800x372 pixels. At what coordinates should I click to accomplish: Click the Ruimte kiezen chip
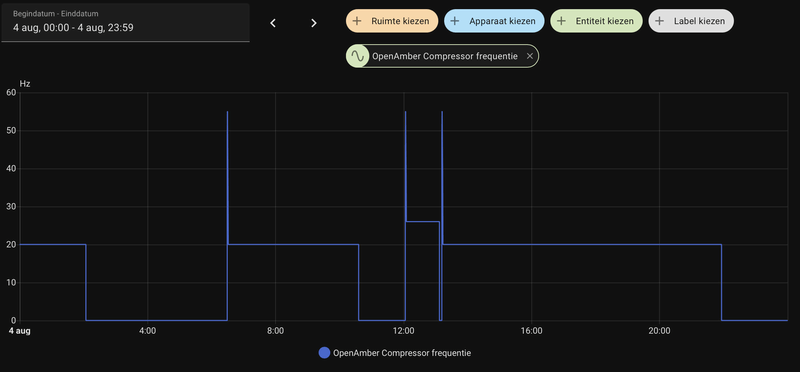[392, 21]
